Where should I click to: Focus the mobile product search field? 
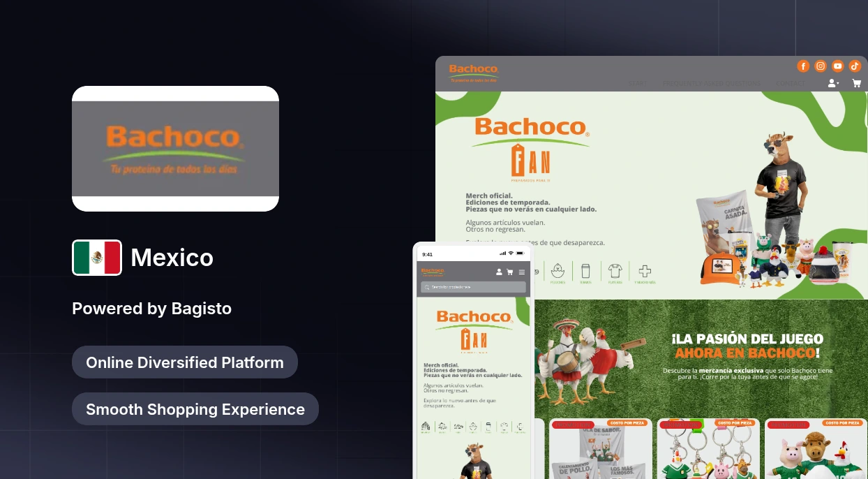click(x=473, y=287)
